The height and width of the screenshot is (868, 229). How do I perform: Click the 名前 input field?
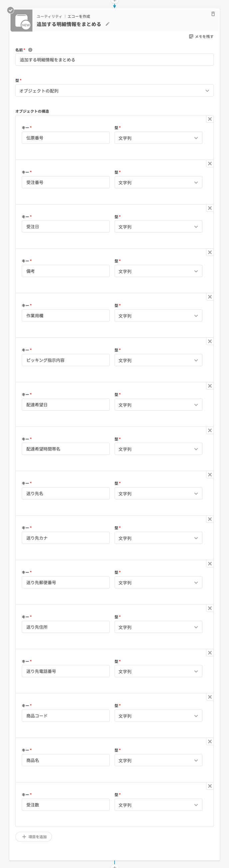114,60
